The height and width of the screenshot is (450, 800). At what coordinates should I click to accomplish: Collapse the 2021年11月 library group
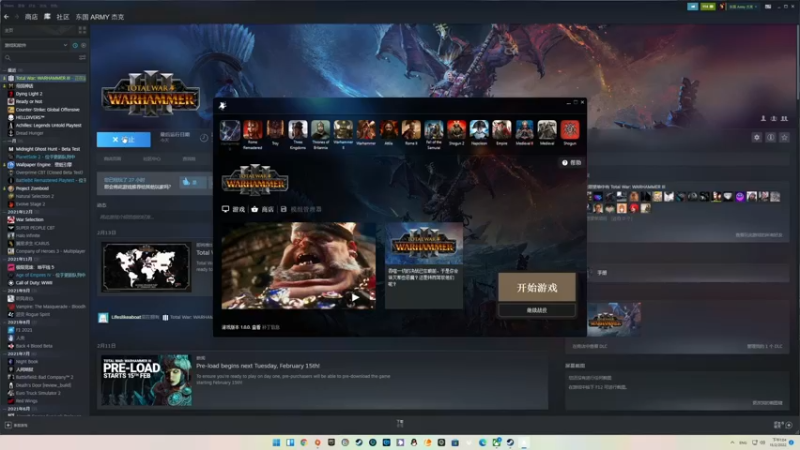click(x=19, y=259)
